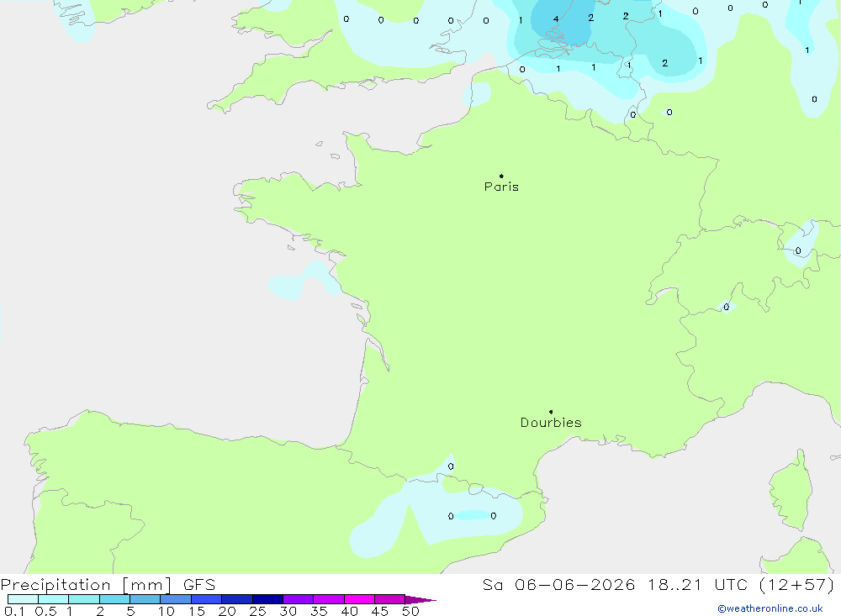
Task: Click the forecast date 06-06-2026 text
Action: [574, 584]
